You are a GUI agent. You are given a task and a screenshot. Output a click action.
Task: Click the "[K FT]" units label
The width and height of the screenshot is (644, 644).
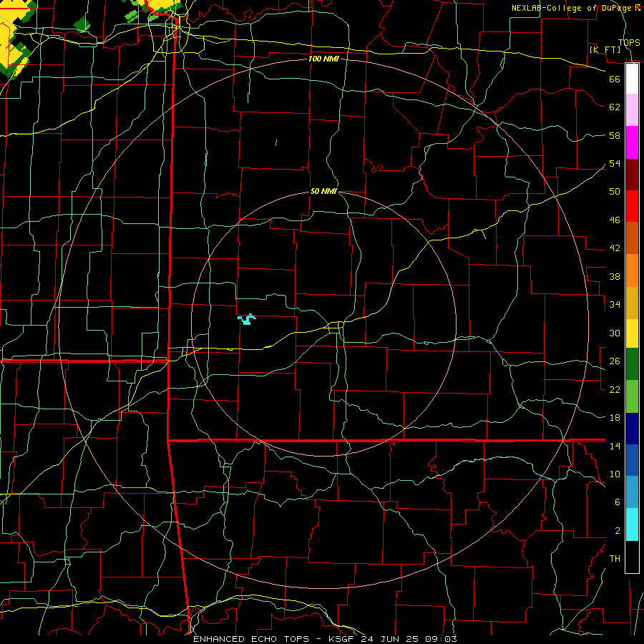pyautogui.click(x=605, y=49)
